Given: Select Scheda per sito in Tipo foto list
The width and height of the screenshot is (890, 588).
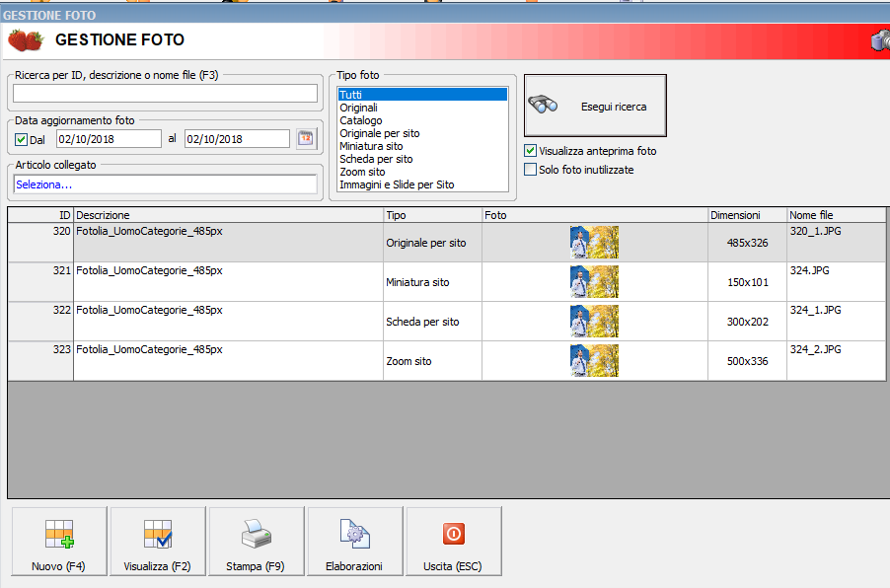Looking at the screenshot, I should click(x=422, y=159).
